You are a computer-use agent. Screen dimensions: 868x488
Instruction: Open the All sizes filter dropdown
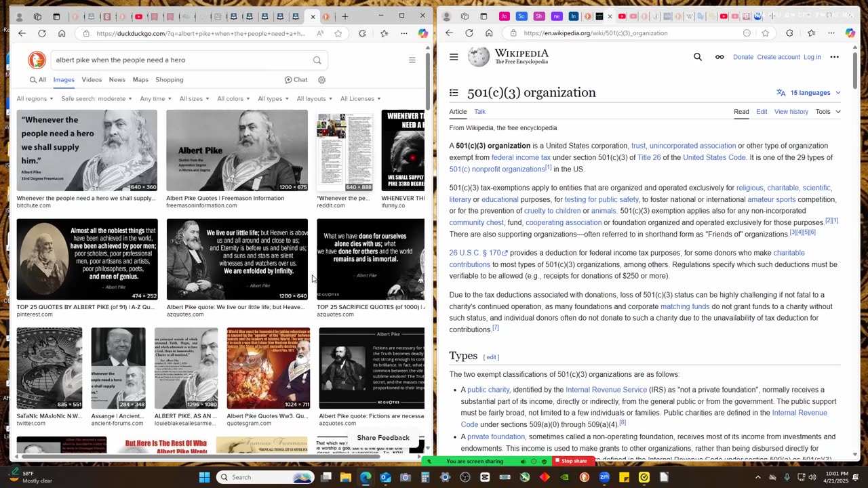click(x=194, y=99)
